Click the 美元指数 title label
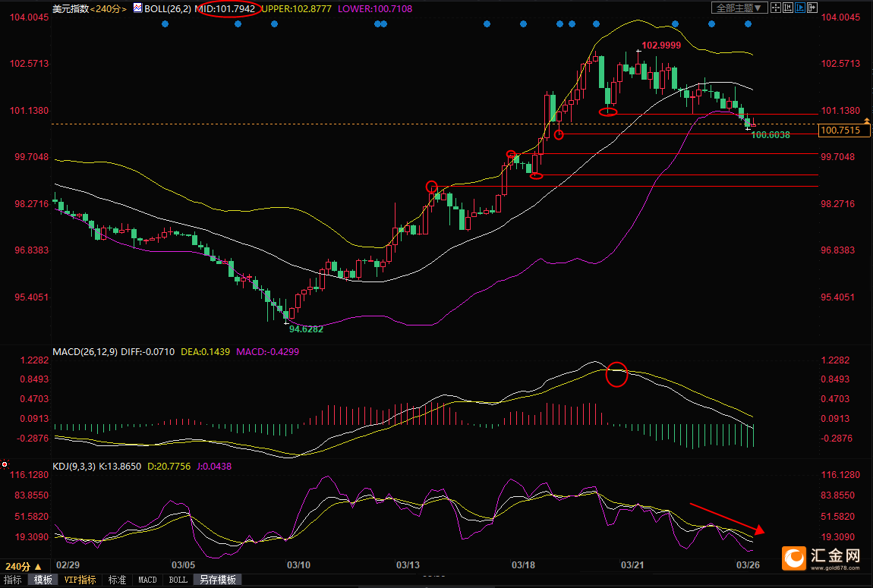This screenshot has height=588, width=873. coord(71,9)
